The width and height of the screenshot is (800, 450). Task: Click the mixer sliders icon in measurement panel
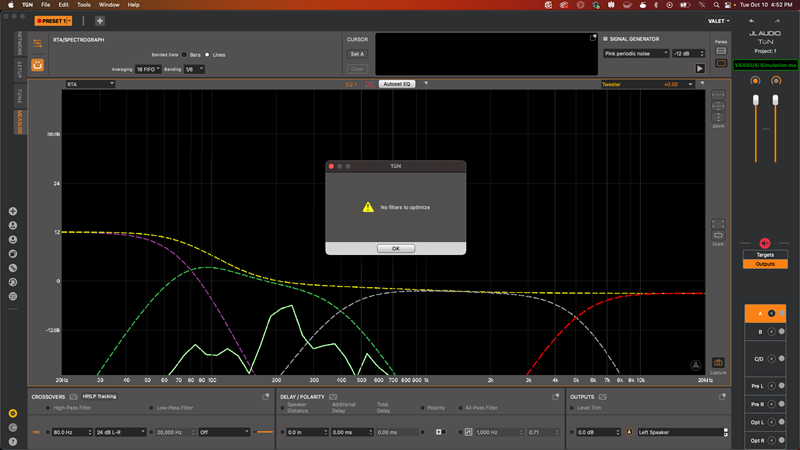click(37, 43)
